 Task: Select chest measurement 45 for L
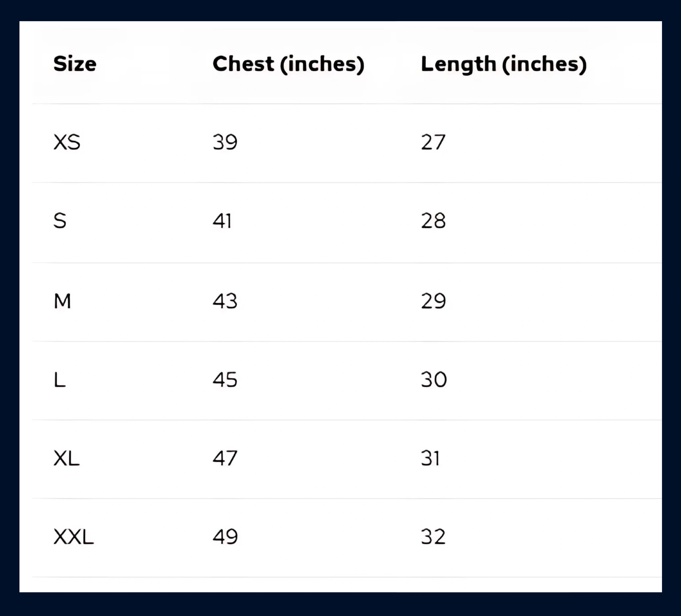pos(225,380)
